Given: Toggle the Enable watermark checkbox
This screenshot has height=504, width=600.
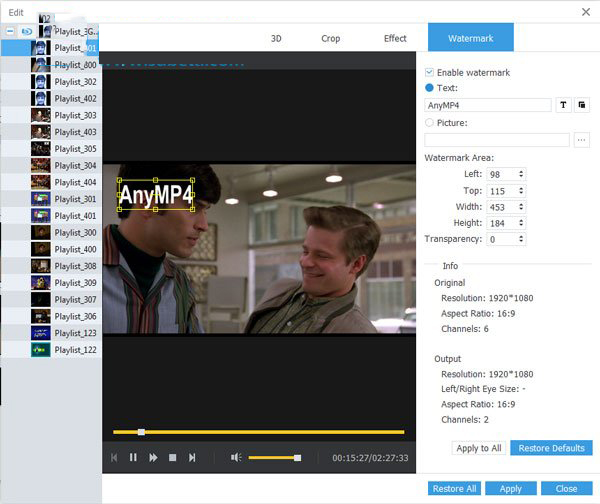Looking at the screenshot, I should 429,72.
